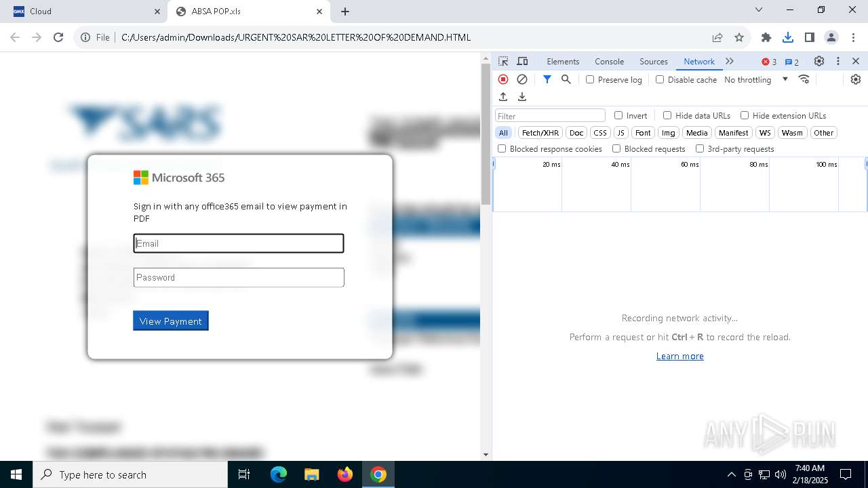Screen dimensions: 868x488
Task: Switch to the Console tab
Action: click(x=609, y=61)
